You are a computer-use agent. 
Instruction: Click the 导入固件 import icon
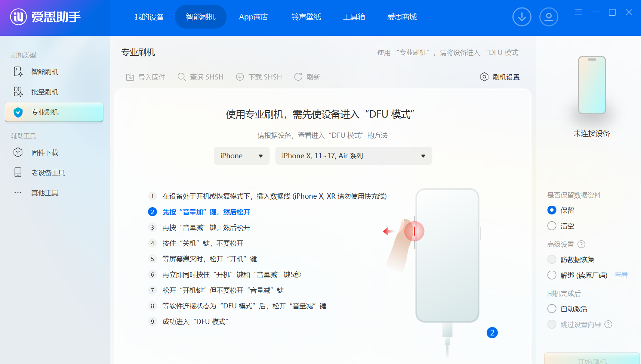[x=130, y=77]
